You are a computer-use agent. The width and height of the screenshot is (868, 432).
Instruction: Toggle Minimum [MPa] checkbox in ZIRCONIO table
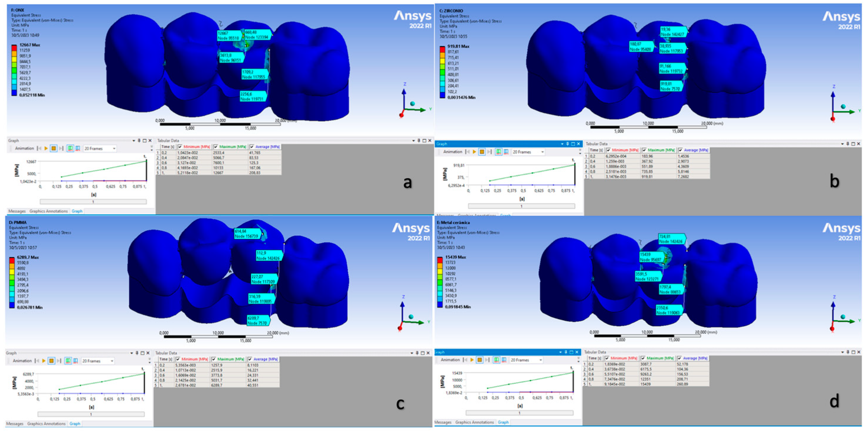[608, 150]
